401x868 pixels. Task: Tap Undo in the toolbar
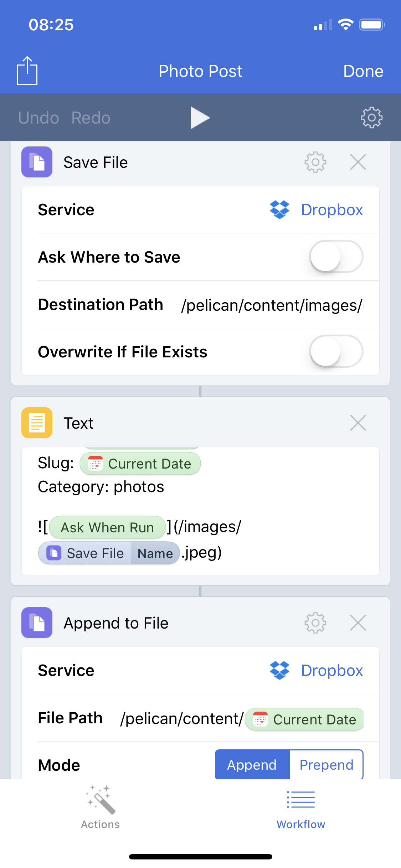[x=38, y=118]
